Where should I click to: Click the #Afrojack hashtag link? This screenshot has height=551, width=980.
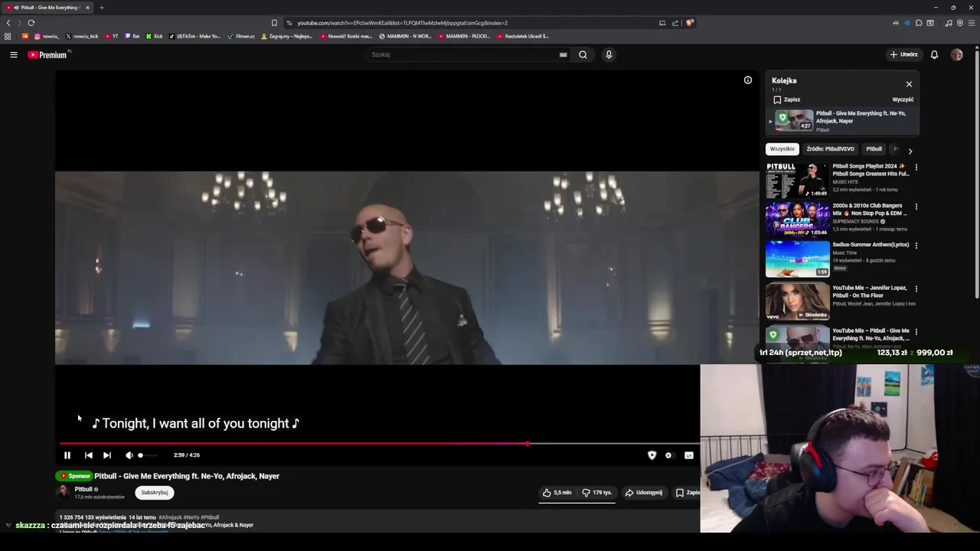pyautogui.click(x=170, y=517)
